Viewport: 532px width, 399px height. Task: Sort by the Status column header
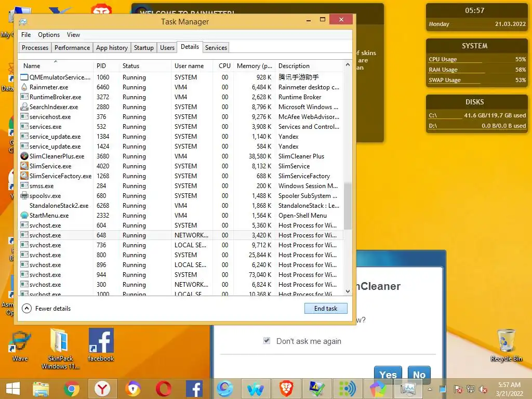coord(145,66)
